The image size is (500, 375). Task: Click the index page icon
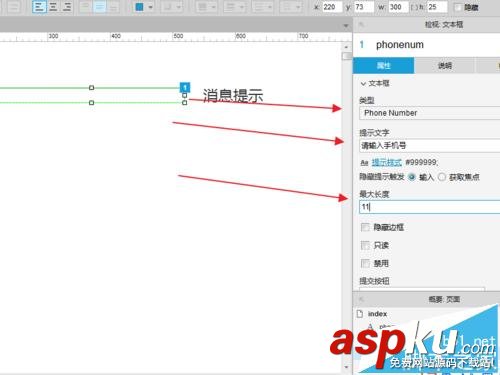360,314
